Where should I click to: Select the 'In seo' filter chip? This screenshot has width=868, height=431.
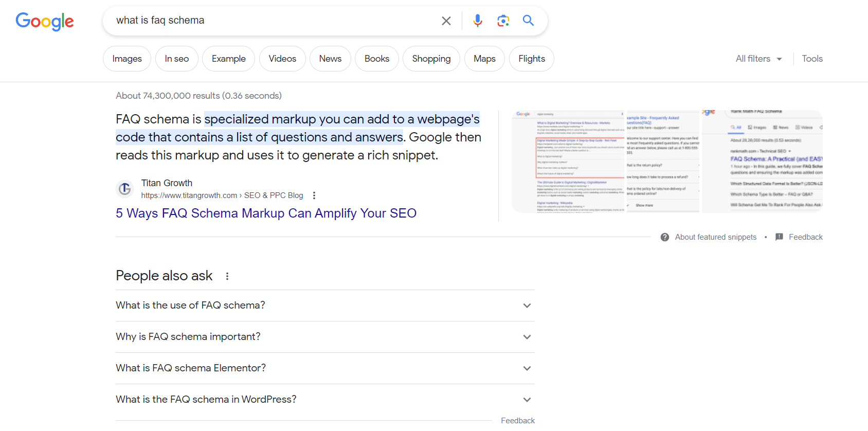[177, 59]
